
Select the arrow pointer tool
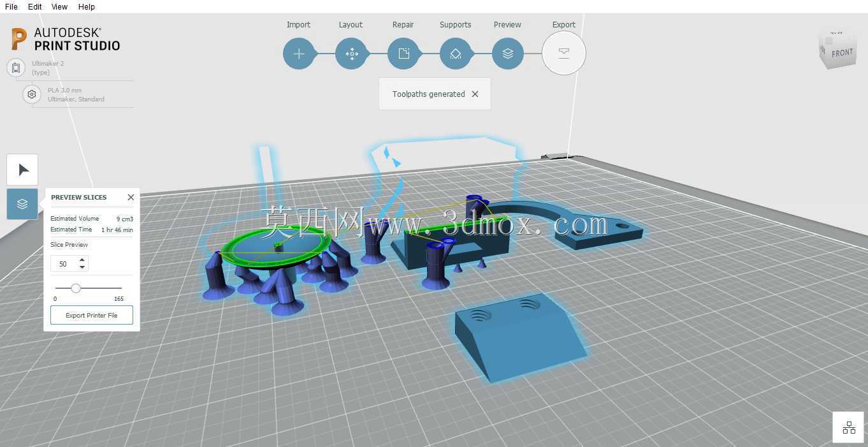22,170
